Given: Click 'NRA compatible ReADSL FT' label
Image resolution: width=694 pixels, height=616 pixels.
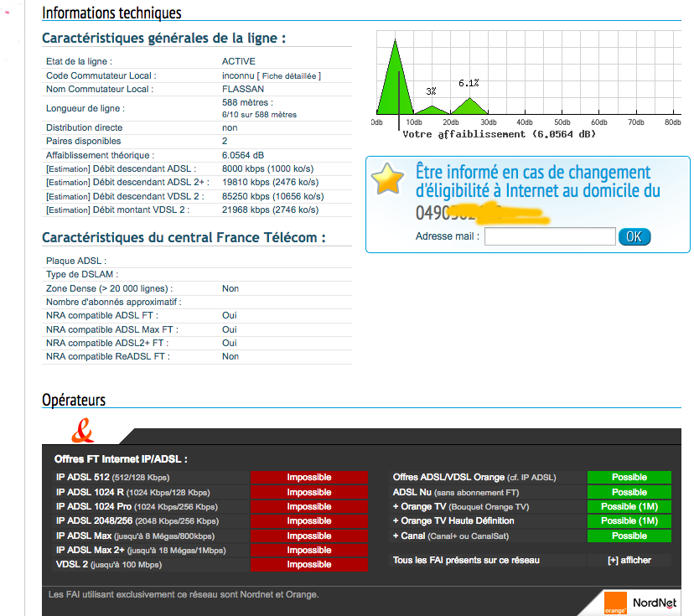Looking at the screenshot, I should tap(107, 357).
